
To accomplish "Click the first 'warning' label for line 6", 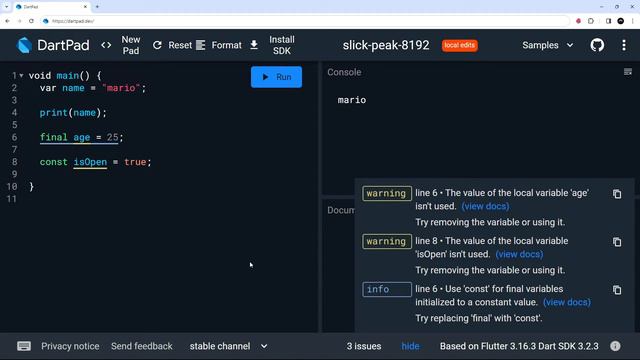I will point(387,193).
